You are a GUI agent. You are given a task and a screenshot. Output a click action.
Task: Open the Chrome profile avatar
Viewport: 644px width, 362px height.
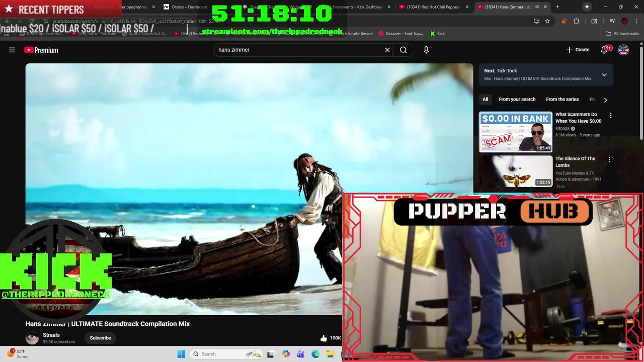[624, 21]
